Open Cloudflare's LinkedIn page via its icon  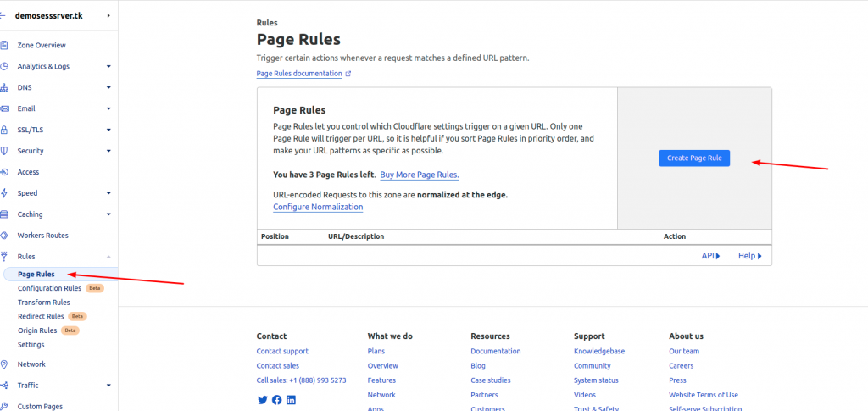click(292, 400)
